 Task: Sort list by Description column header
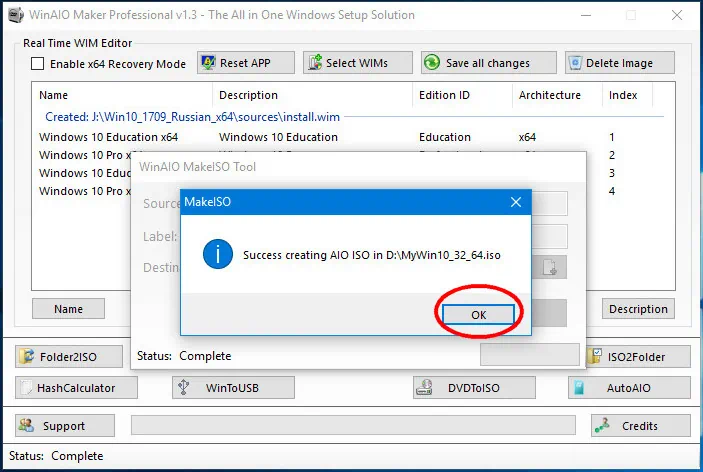312,95
